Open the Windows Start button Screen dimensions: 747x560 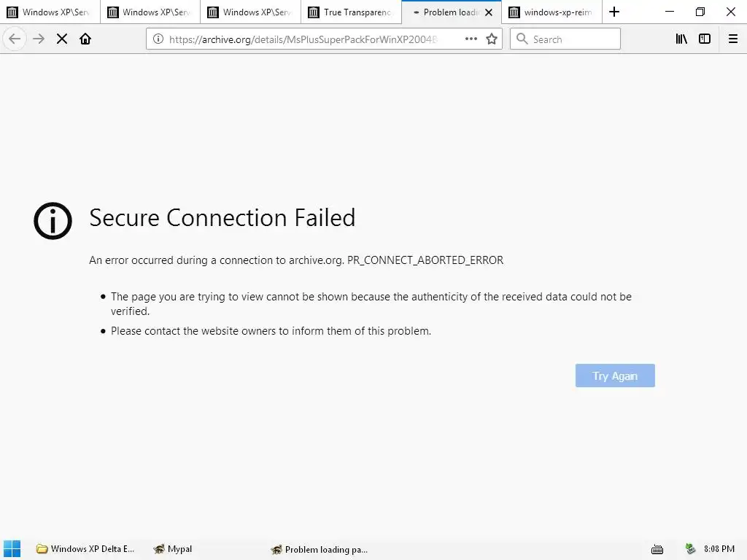point(12,549)
